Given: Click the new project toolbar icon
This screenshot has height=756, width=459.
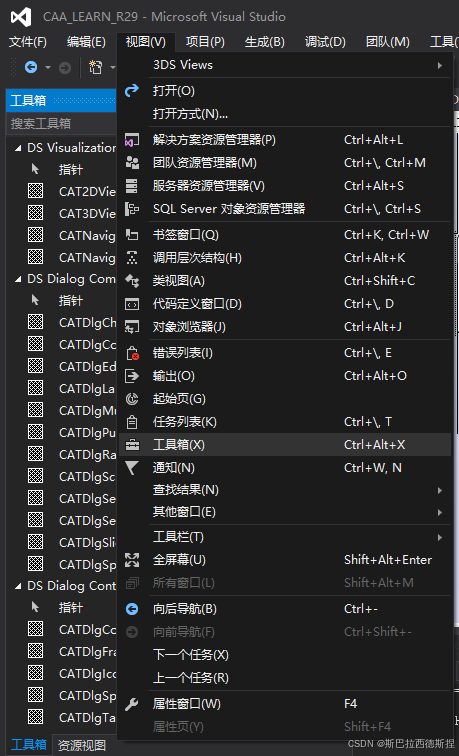Looking at the screenshot, I should (x=96, y=68).
